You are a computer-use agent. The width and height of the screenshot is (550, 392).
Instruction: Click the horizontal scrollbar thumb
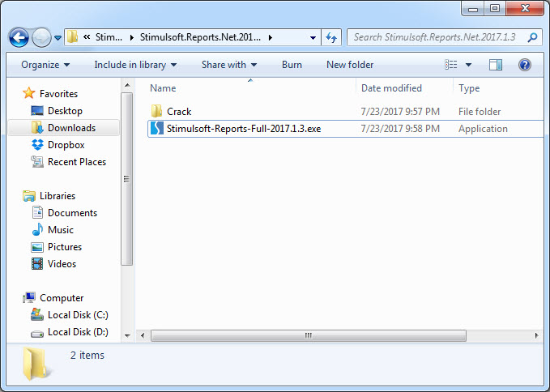tap(309, 335)
